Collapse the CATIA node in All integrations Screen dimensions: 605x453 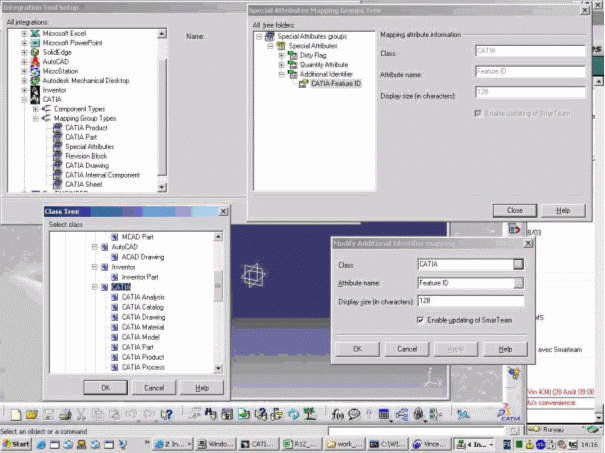pos(24,100)
